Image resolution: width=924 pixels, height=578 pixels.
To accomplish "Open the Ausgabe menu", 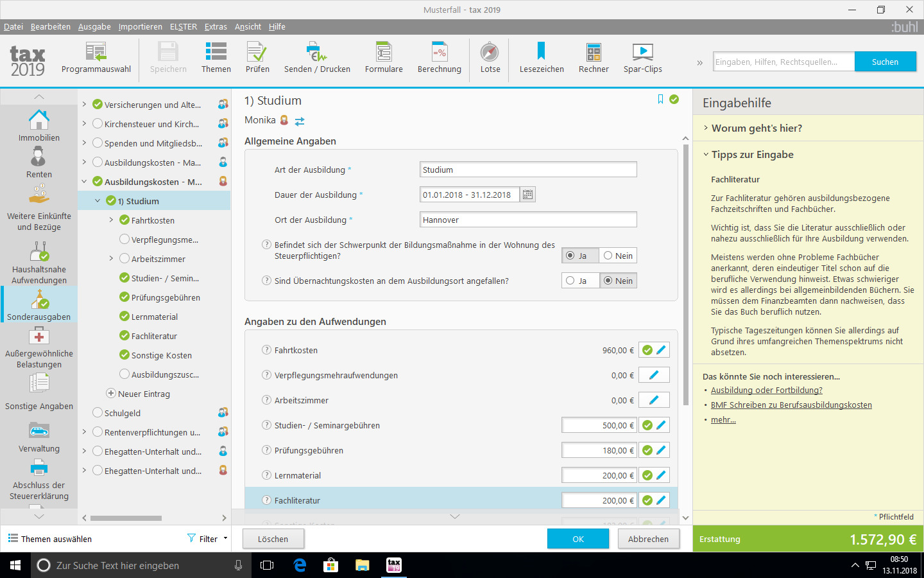I will (x=94, y=26).
